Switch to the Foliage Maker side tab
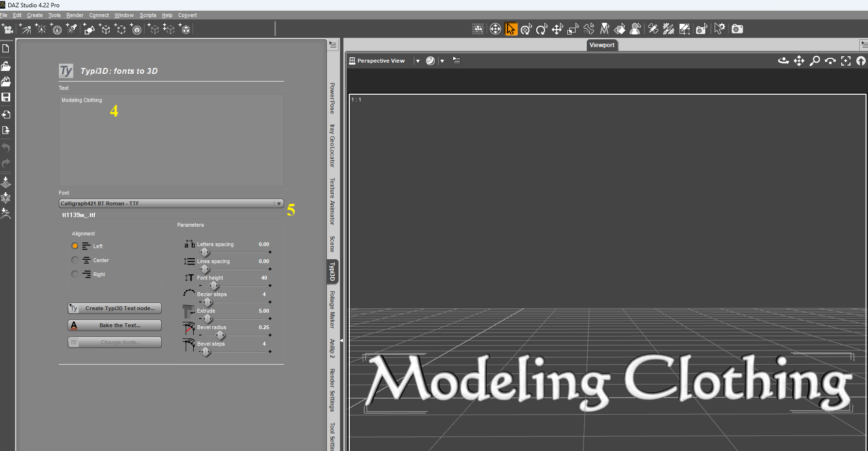 [x=332, y=310]
